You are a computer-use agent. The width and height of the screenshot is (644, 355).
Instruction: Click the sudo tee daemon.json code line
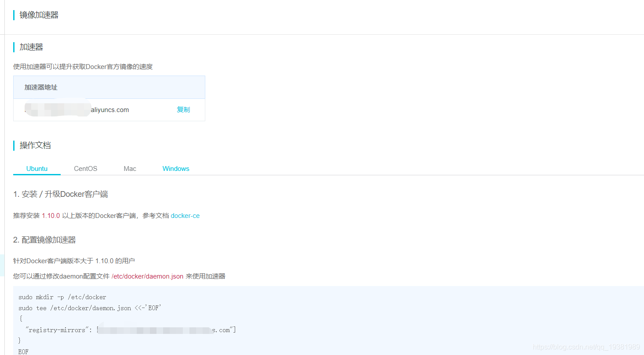(90, 308)
